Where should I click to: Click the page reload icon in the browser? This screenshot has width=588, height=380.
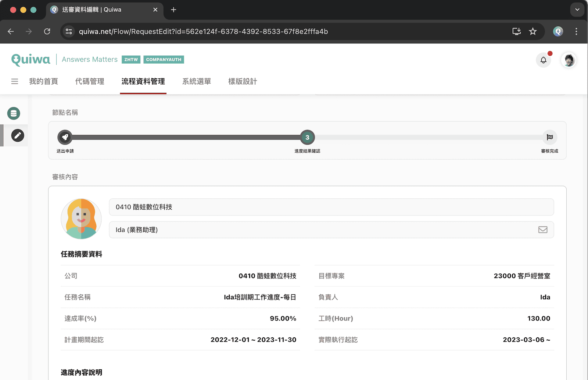click(x=47, y=31)
